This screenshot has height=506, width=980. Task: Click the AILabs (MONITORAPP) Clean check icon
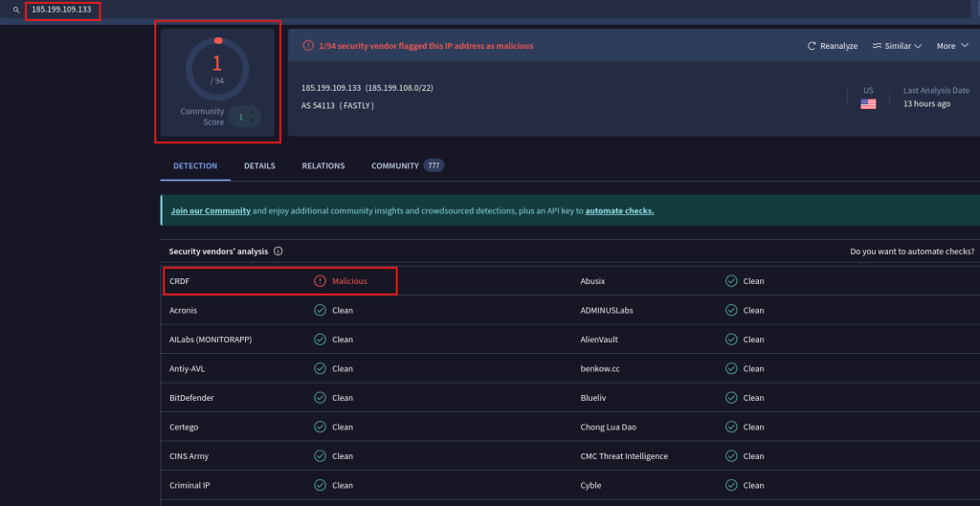tap(320, 340)
